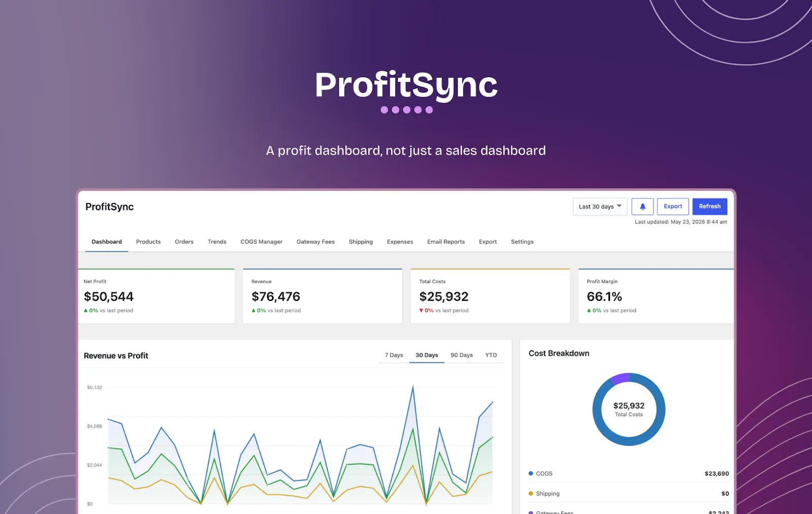812x514 pixels.
Task: Open the Settings tab
Action: (522, 242)
